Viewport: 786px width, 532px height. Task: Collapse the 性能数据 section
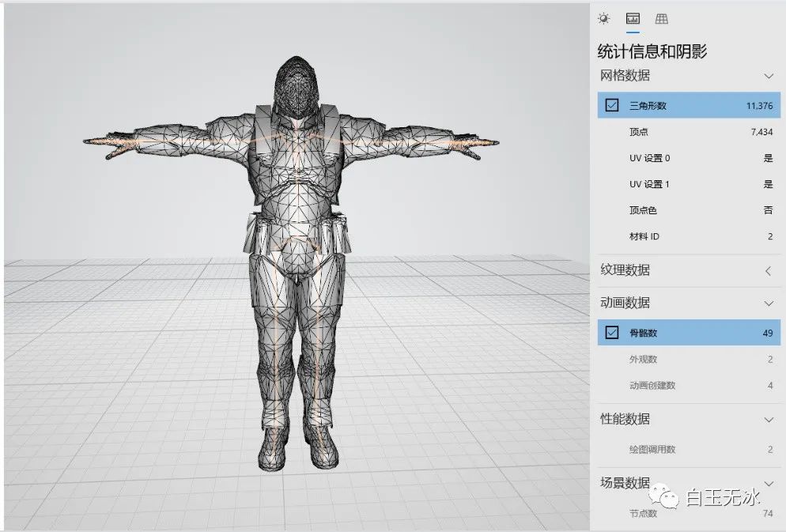769,420
